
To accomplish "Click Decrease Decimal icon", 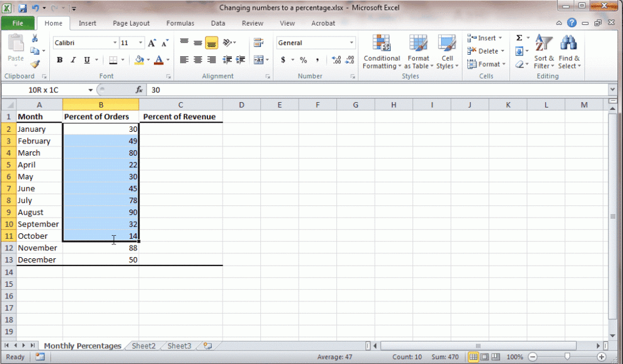I will (x=350, y=60).
